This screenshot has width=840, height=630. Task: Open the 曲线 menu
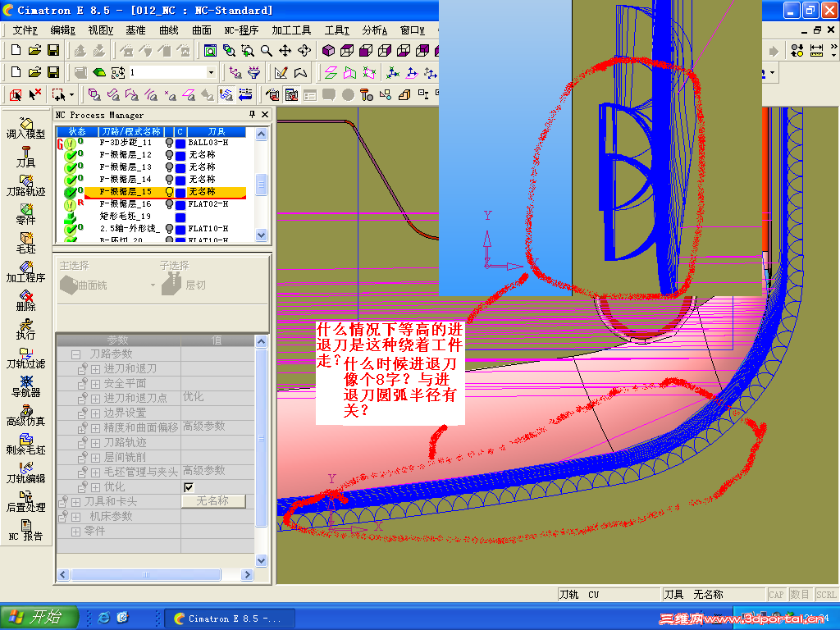click(x=169, y=30)
